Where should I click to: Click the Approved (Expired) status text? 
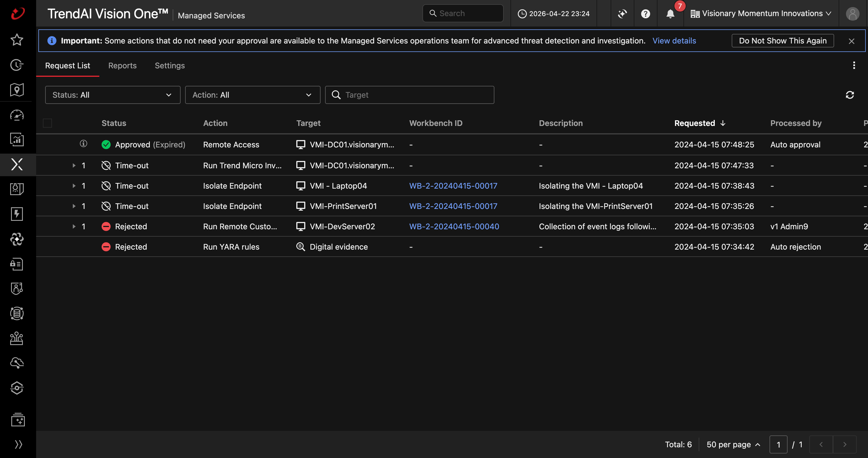pyautogui.click(x=150, y=144)
